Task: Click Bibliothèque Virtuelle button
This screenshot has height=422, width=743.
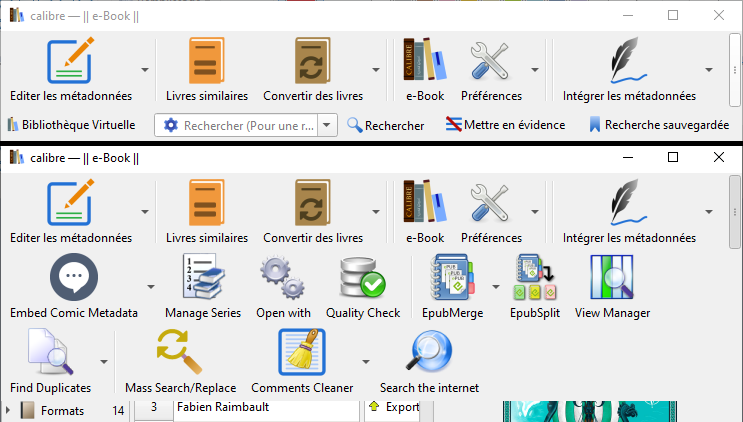Action: (x=71, y=125)
